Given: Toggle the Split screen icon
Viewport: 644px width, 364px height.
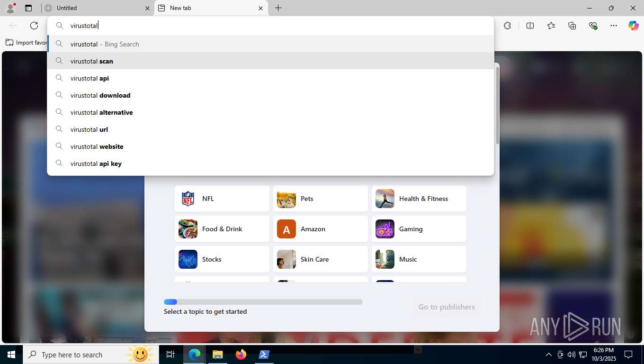Looking at the screenshot, I should pyautogui.click(x=530, y=26).
